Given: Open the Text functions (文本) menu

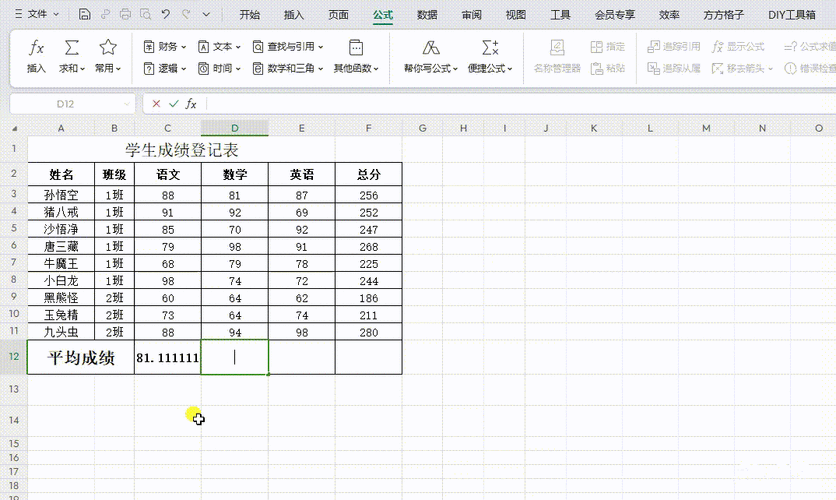Looking at the screenshot, I should click(219, 47).
